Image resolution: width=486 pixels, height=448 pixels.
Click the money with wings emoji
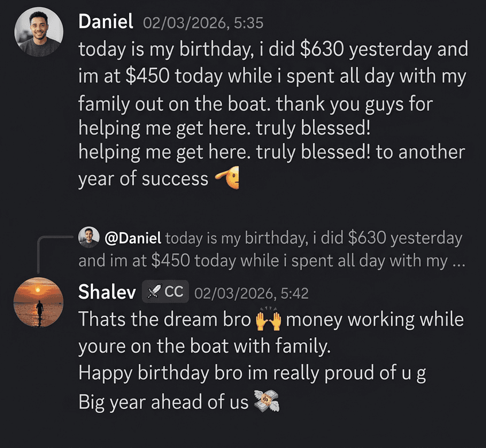(x=267, y=401)
